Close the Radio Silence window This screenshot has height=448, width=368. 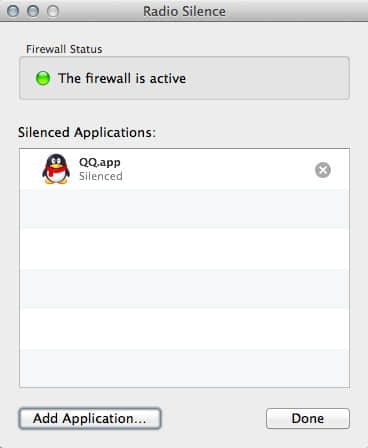(x=13, y=11)
